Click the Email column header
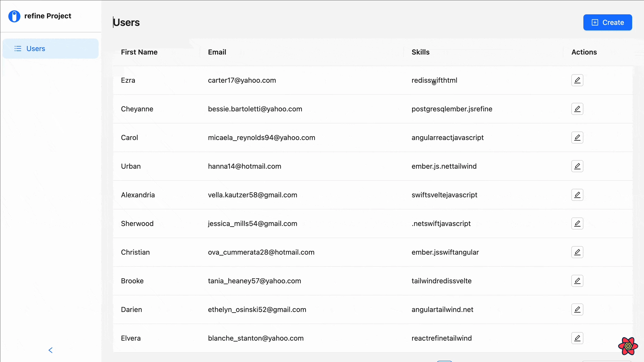This screenshot has height=362, width=644. click(x=217, y=52)
